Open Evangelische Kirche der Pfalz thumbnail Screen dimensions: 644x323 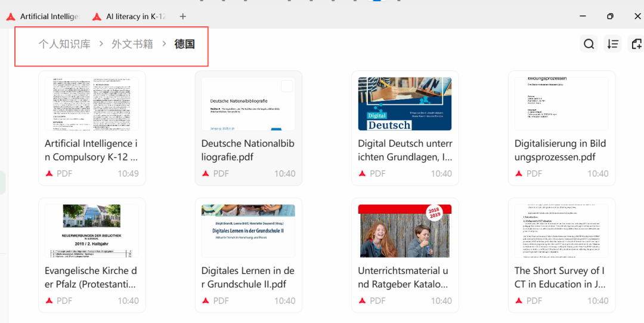91,230
